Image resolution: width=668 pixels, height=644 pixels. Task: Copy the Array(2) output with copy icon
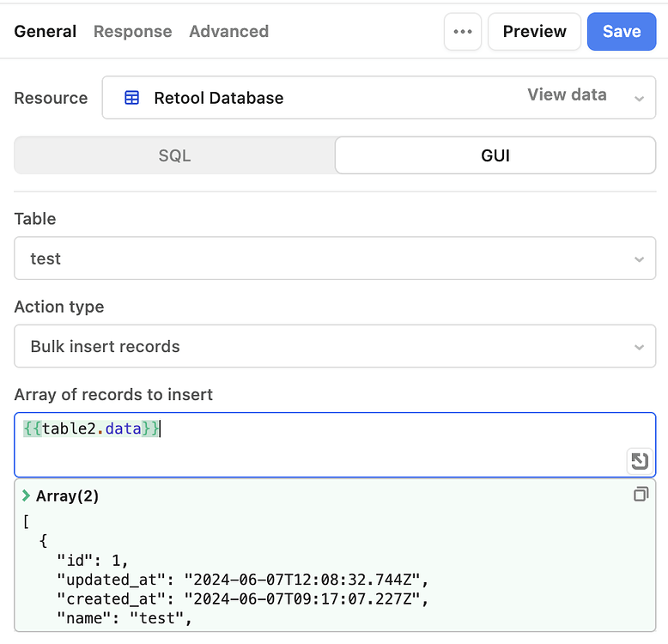pos(641,494)
